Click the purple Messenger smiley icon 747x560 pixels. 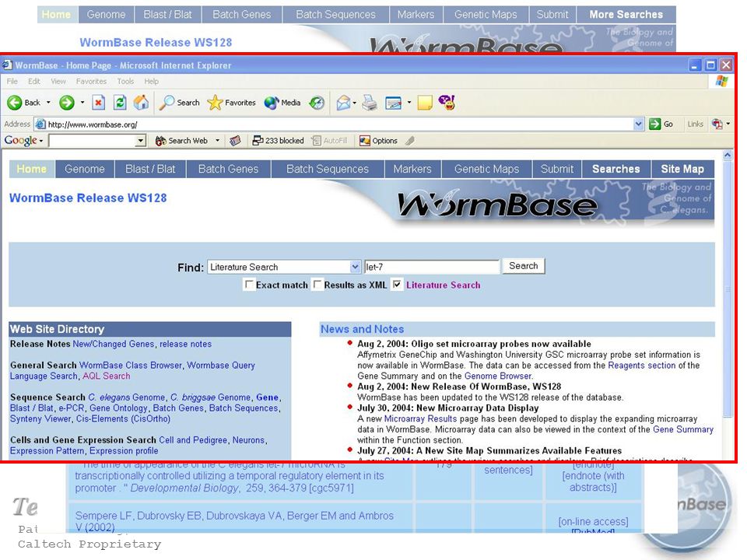click(x=447, y=102)
